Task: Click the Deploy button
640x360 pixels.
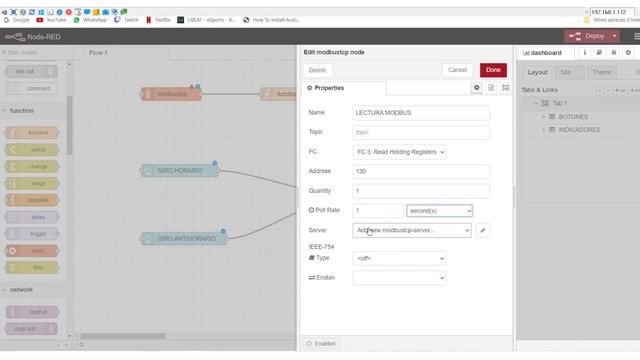Action: tap(587, 36)
